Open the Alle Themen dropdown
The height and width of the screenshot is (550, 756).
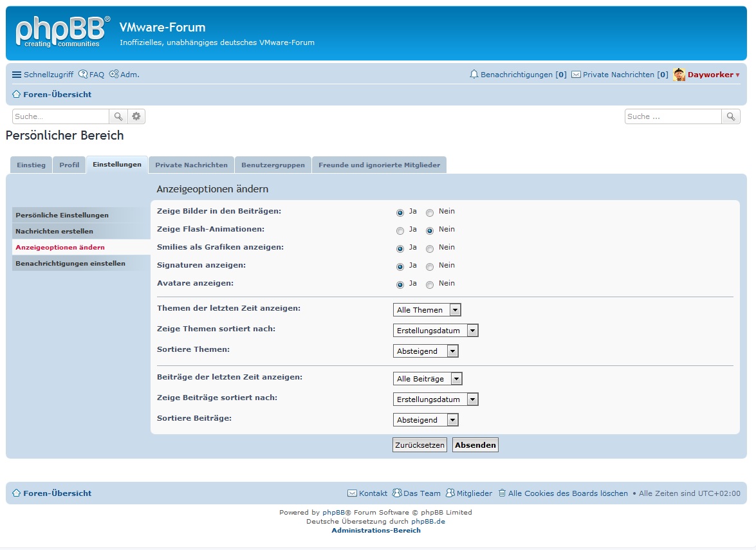(x=427, y=310)
